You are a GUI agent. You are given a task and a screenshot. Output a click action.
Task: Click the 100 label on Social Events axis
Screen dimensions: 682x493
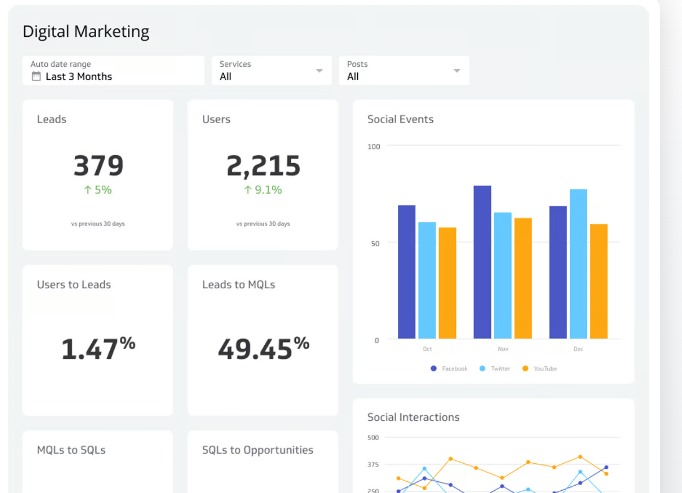point(374,147)
